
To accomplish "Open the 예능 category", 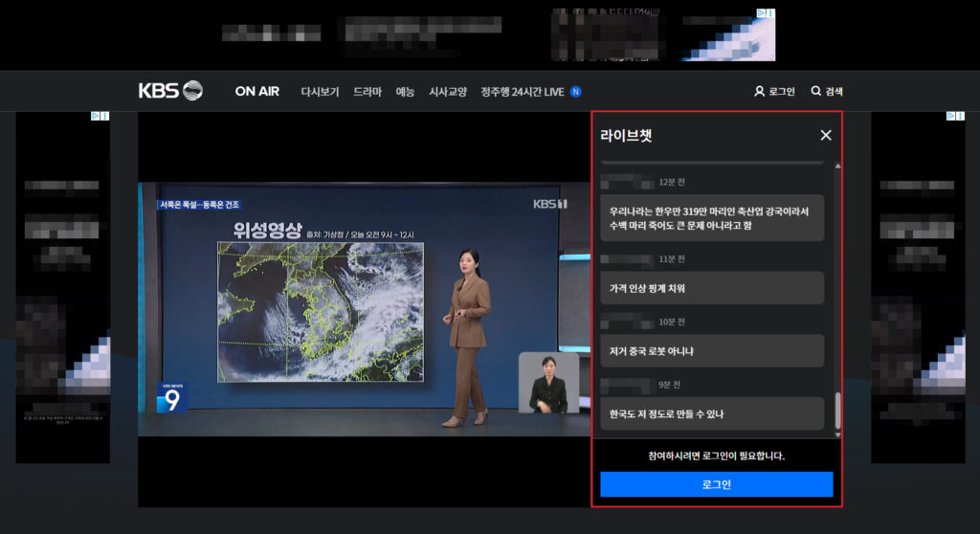I will (405, 92).
